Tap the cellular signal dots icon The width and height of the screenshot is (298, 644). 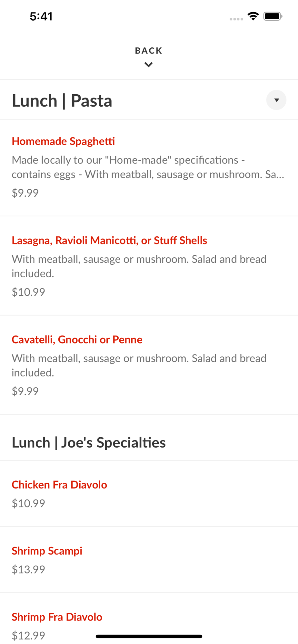point(236,19)
